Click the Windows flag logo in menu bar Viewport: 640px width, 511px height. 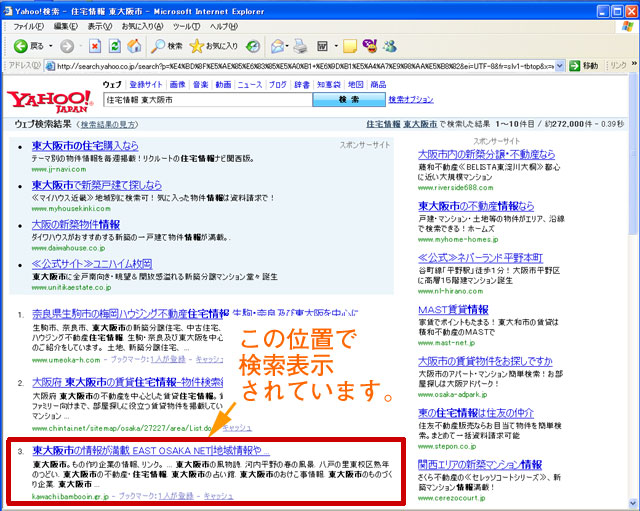[x=627, y=27]
